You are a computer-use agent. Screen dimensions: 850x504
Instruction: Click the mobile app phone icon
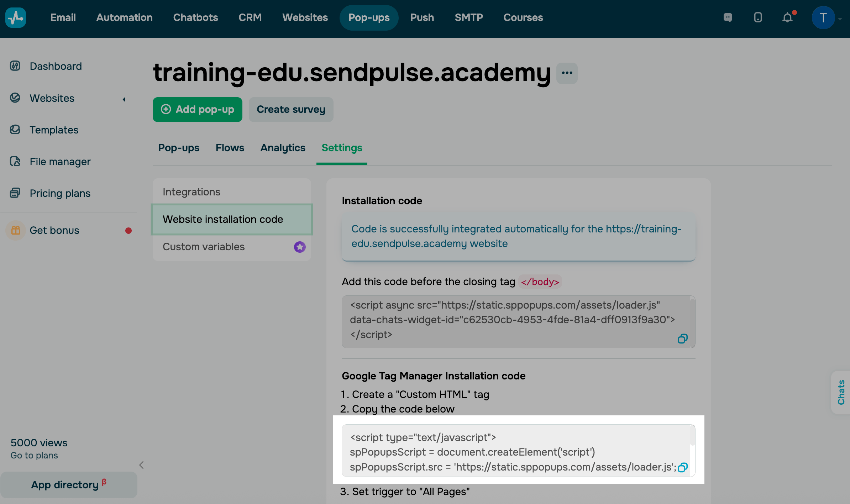point(758,17)
